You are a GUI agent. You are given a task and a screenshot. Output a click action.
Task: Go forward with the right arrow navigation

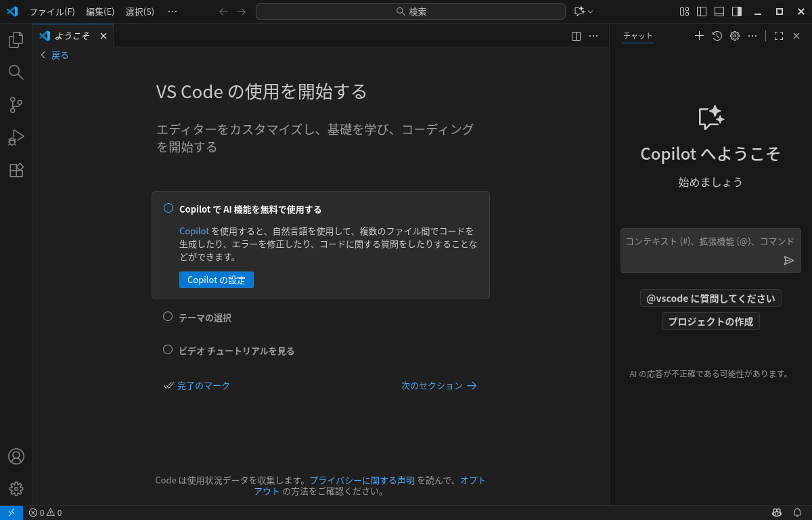[242, 12]
